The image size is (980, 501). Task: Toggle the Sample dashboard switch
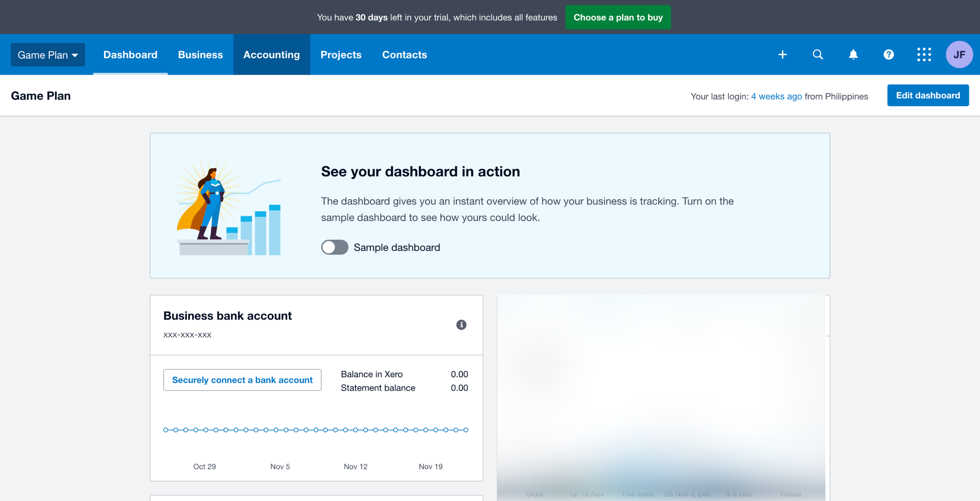coord(335,247)
